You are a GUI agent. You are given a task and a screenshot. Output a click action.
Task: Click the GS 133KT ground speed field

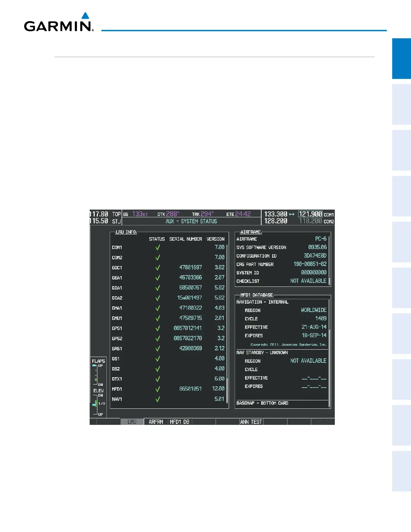coord(135,214)
